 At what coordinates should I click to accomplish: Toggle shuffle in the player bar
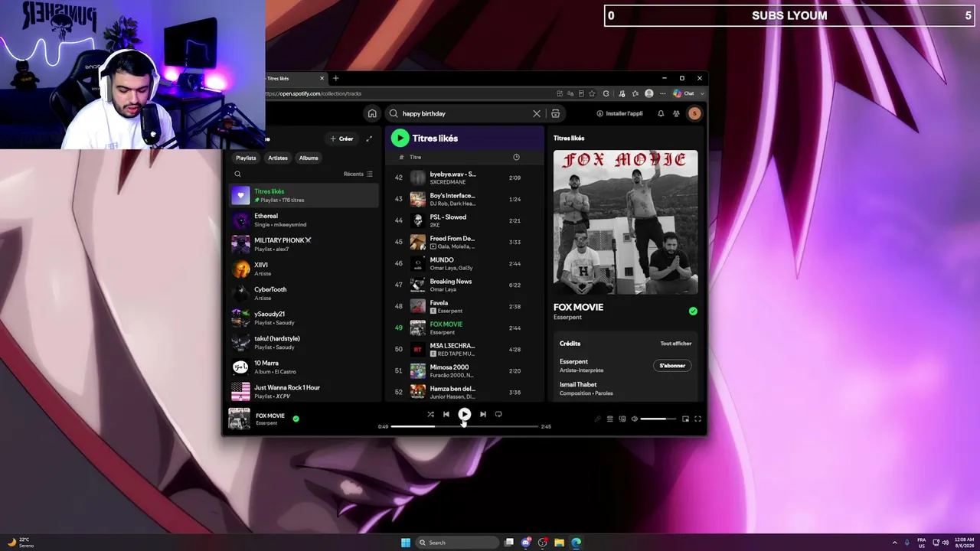(x=430, y=414)
